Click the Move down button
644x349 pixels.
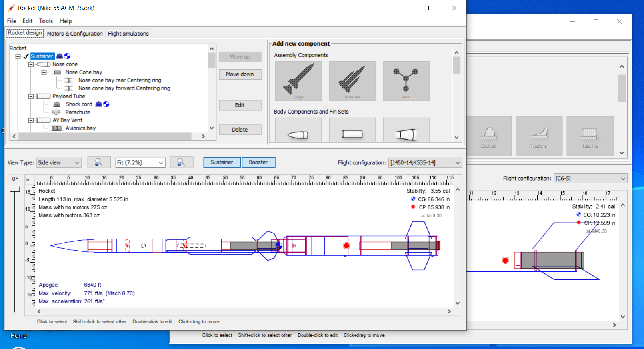240,74
